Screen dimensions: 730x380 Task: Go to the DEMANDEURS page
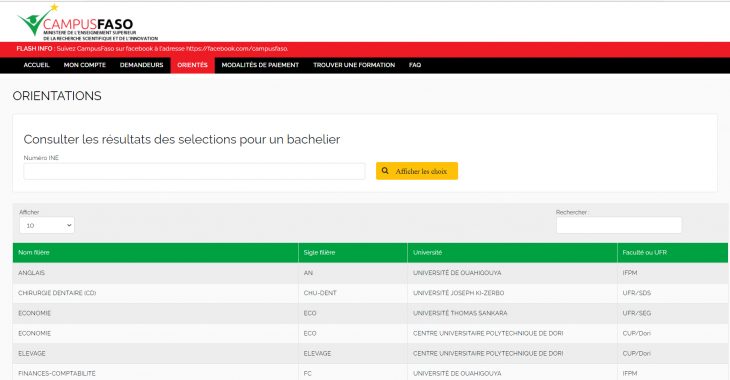coord(142,65)
